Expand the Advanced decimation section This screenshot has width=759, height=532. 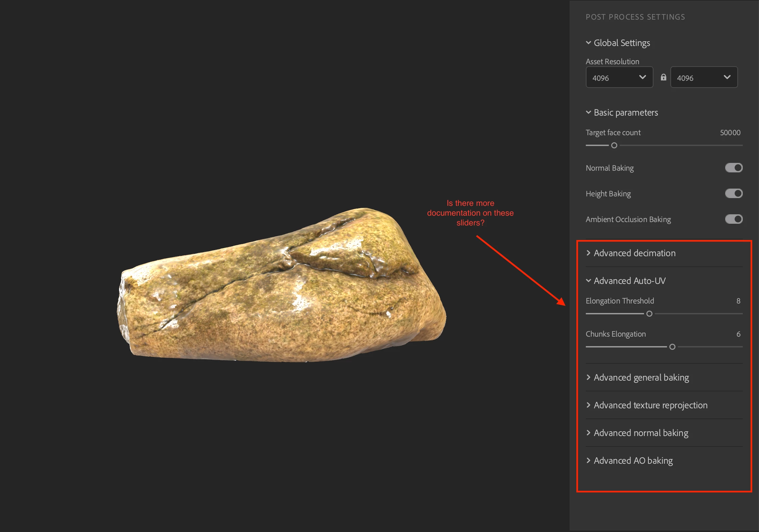point(631,253)
